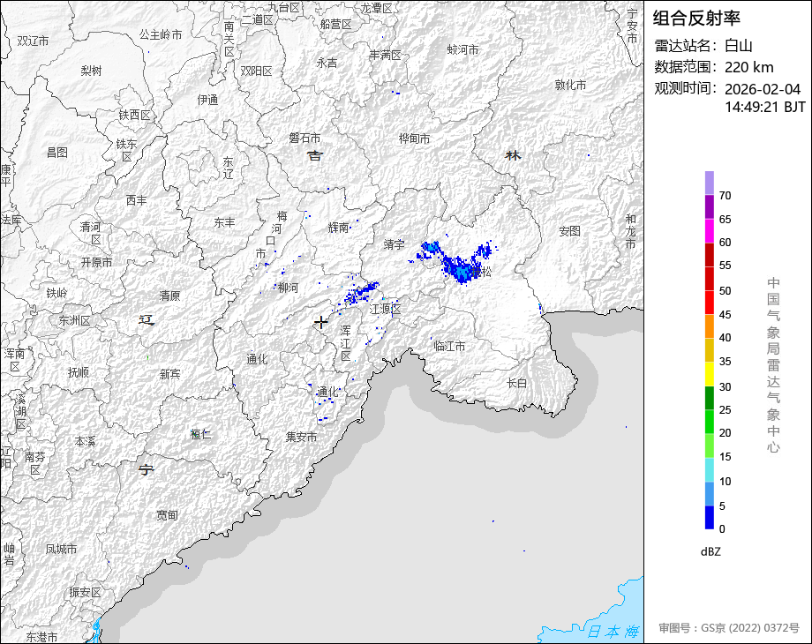Click the 东辽 map label
812x644 pixels.
pyautogui.click(x=229, y=168)
